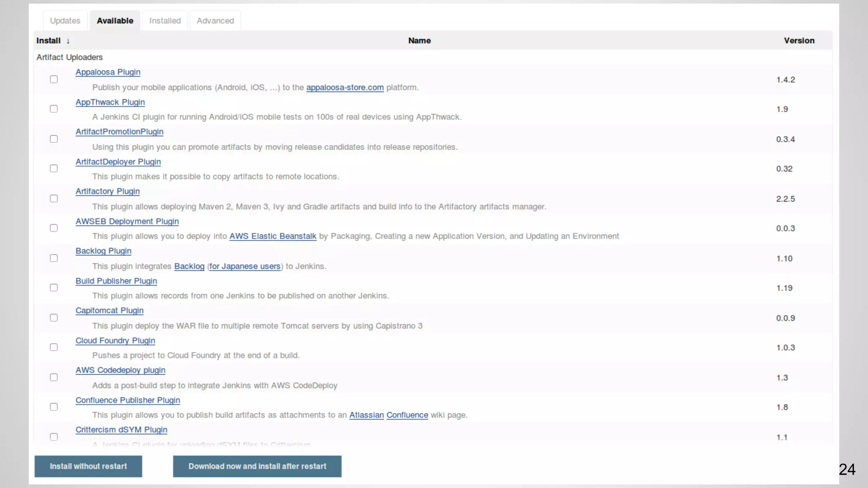Screen dimensions: 868x488
Task: Open the AWS Codedeploy plugin link
Action: [120, 370]
